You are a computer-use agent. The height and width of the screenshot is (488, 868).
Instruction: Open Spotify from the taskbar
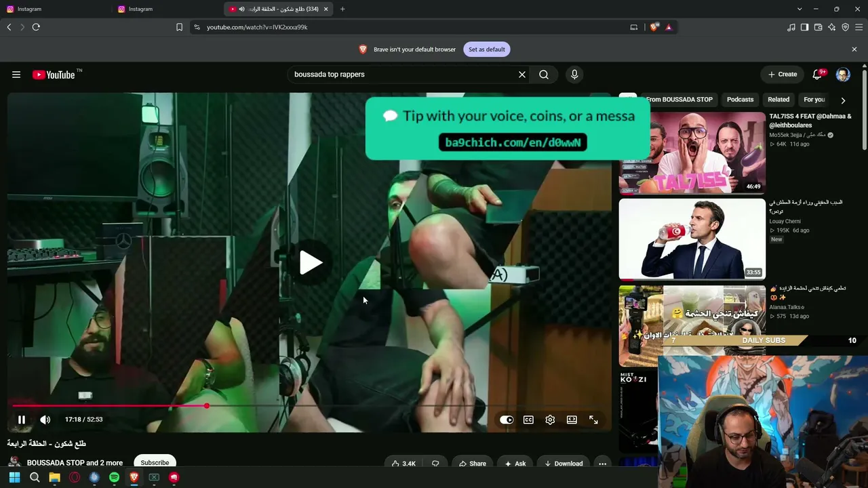tap(114, 477)
